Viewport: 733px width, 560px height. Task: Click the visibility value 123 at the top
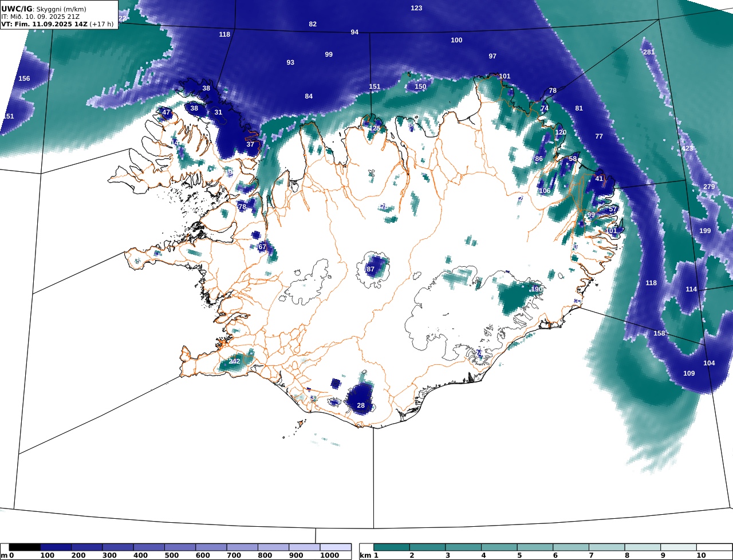tap(416, 8)
